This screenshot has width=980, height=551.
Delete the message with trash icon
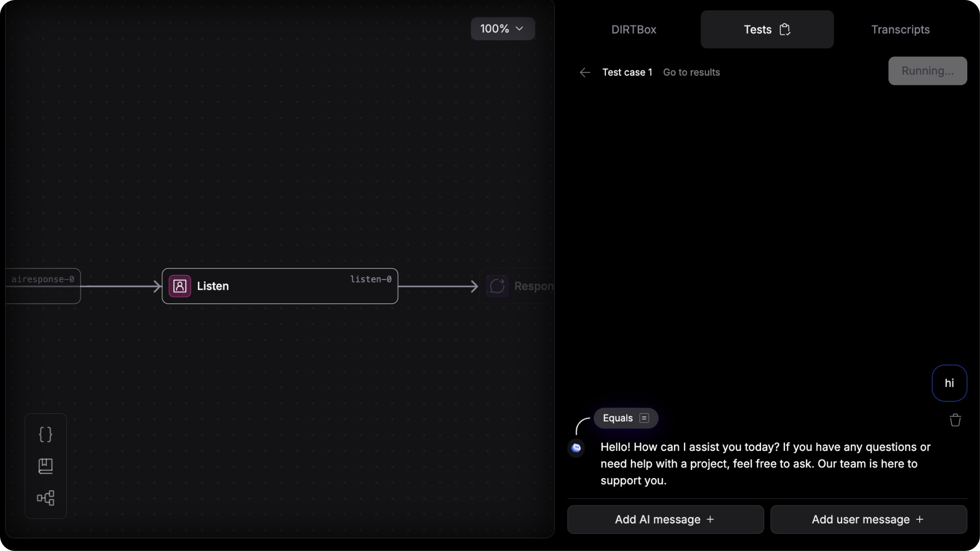(955, 420)
